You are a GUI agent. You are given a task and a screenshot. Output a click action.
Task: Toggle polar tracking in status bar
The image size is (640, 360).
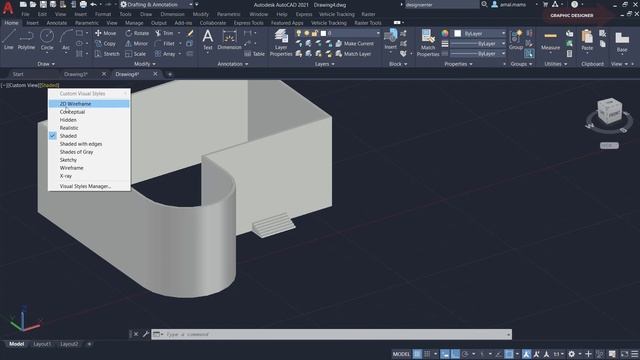click(465, 354)
